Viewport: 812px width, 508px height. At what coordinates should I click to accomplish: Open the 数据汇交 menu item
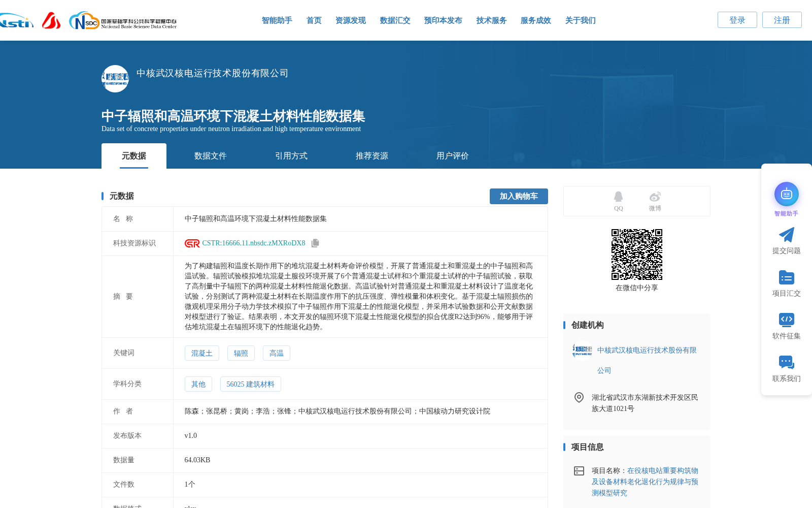pos(395,20)
